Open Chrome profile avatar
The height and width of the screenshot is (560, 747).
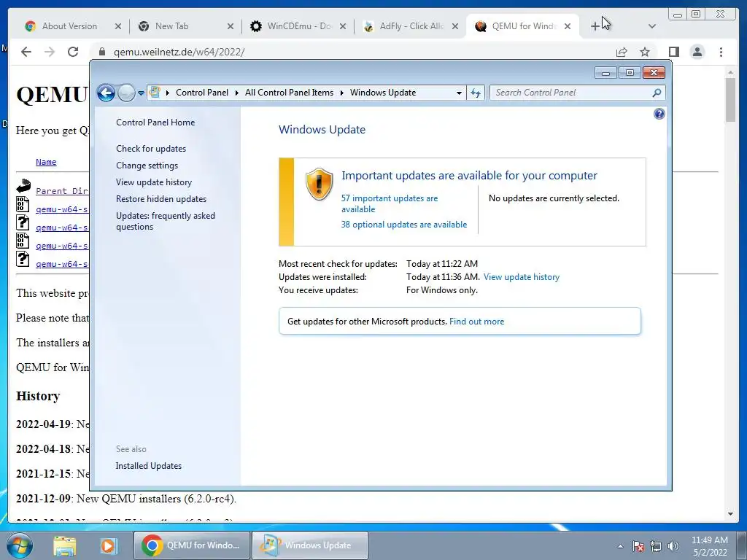coord(697,52)
